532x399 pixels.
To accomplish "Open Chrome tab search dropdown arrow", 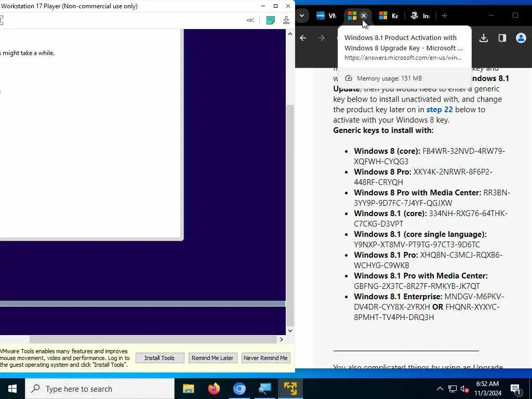I will pyautogui.click(x=302, y=16).
